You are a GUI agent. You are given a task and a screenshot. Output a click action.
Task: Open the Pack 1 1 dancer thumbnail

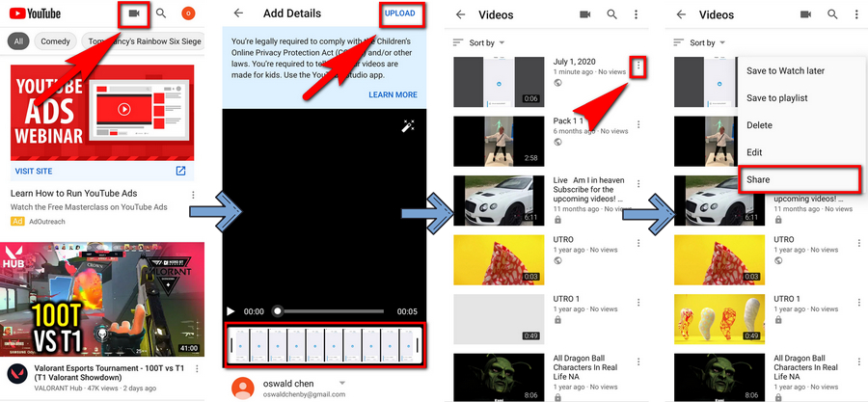click(x=499, y=141)
